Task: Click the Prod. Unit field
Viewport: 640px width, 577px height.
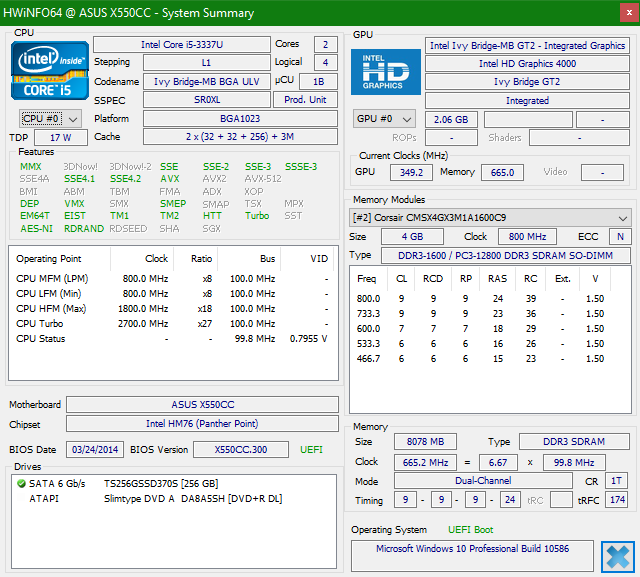Action: click(305, 100)
